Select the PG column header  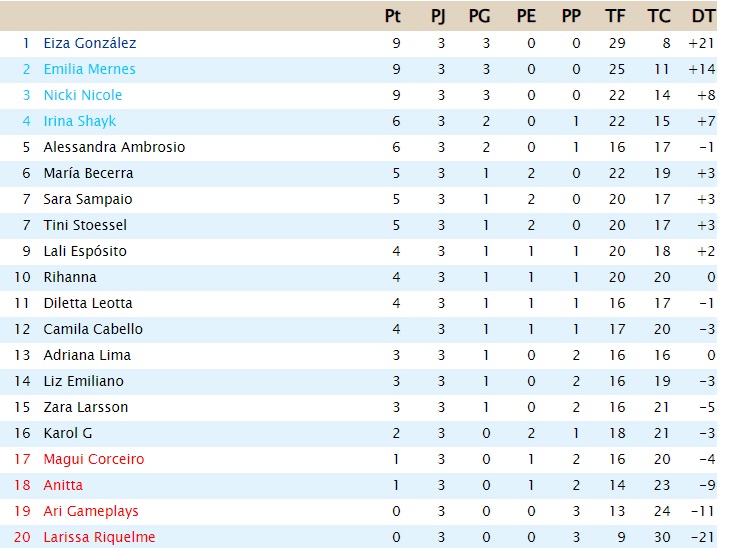(x=479, y=16)
